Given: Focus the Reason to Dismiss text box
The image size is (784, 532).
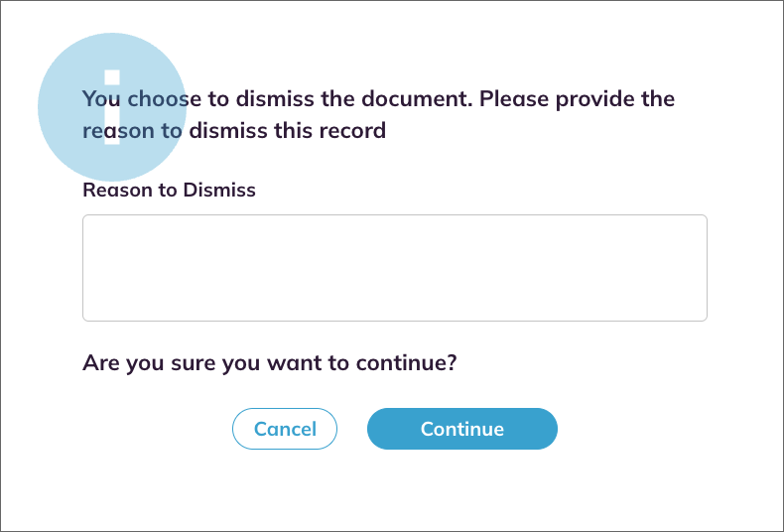Looking at the screenshot, I should [394, 268].
